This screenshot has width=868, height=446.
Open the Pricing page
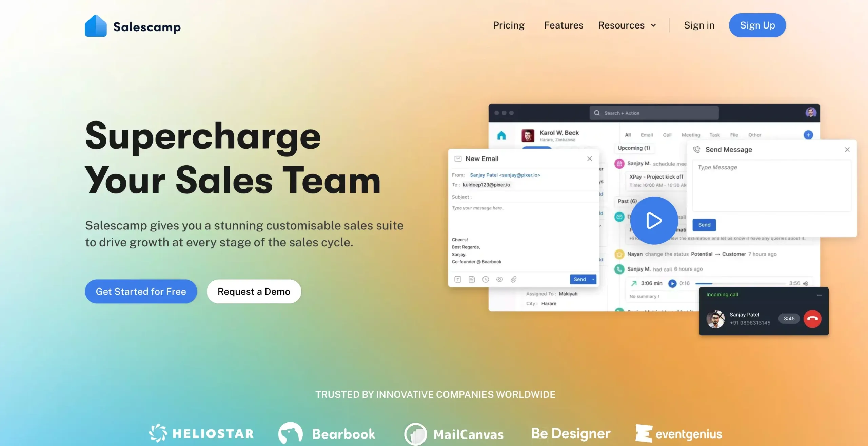[x=508, y=25]
